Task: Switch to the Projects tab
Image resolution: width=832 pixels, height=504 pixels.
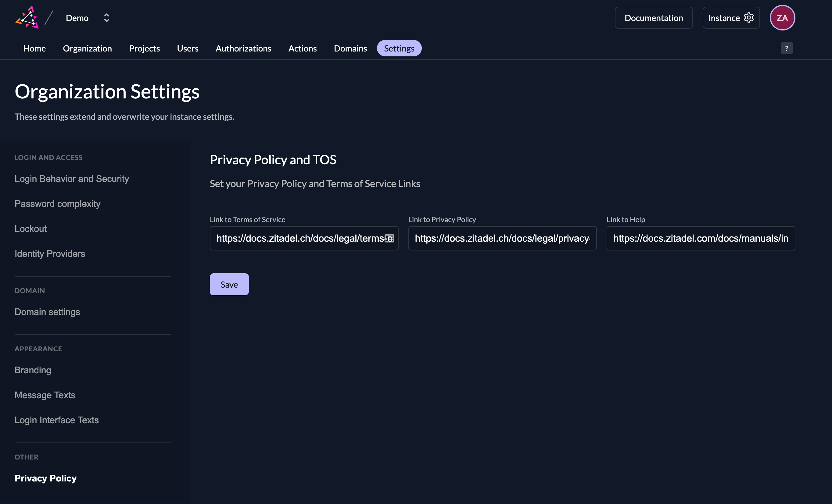Action: coord(144,48)
